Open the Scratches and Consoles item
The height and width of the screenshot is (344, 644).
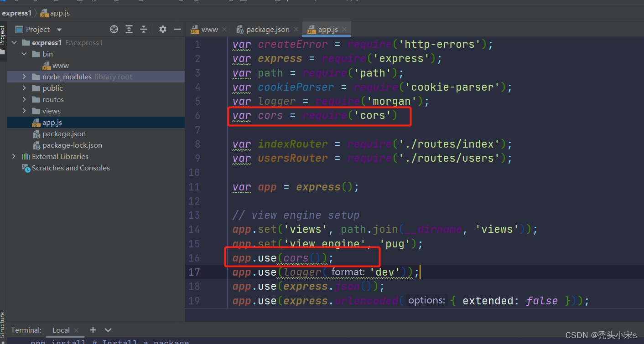click(x=69, y=168)
